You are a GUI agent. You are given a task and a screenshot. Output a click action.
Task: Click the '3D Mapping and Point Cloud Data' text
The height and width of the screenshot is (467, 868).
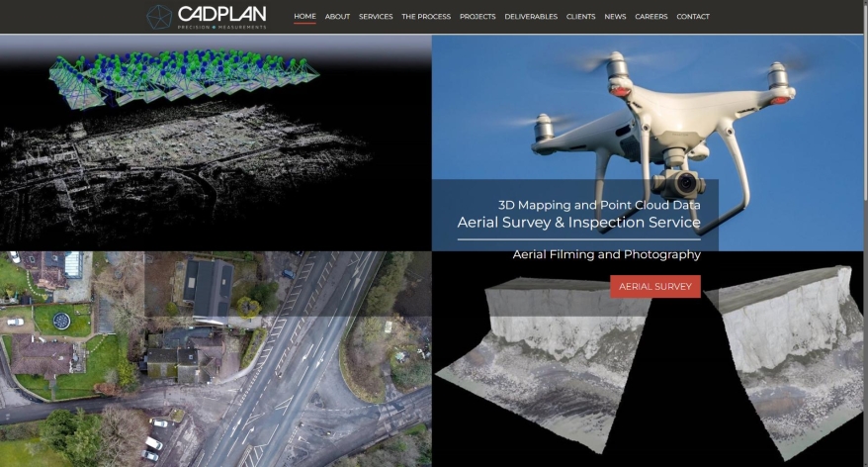tap(599, 205)
